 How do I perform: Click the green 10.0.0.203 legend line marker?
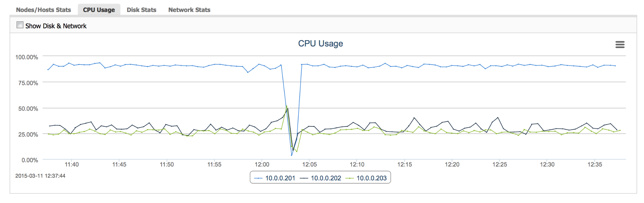coord(350,178)
